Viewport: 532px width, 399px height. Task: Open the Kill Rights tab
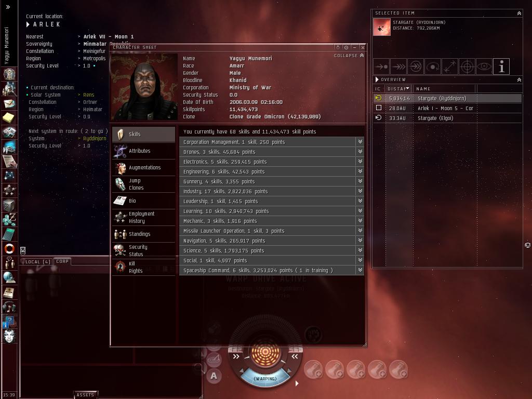[x=143, y=268]
